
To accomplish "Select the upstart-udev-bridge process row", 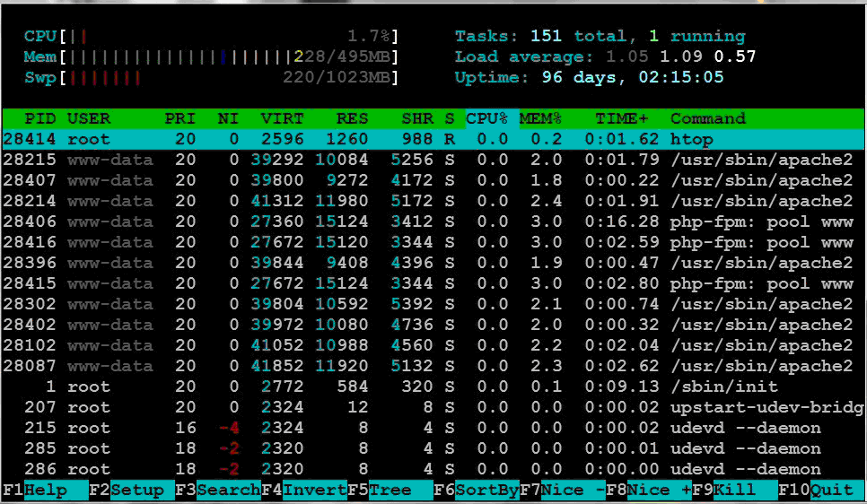I will click(431, 407).
